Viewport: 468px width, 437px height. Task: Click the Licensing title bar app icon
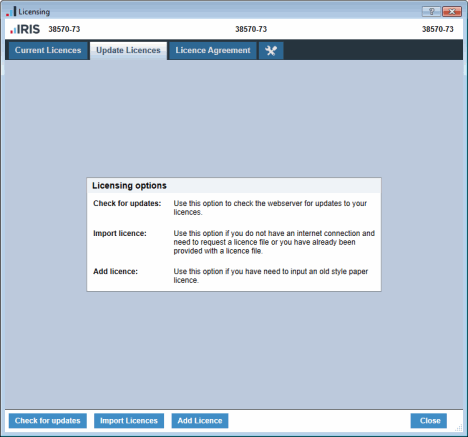point(11,11)
